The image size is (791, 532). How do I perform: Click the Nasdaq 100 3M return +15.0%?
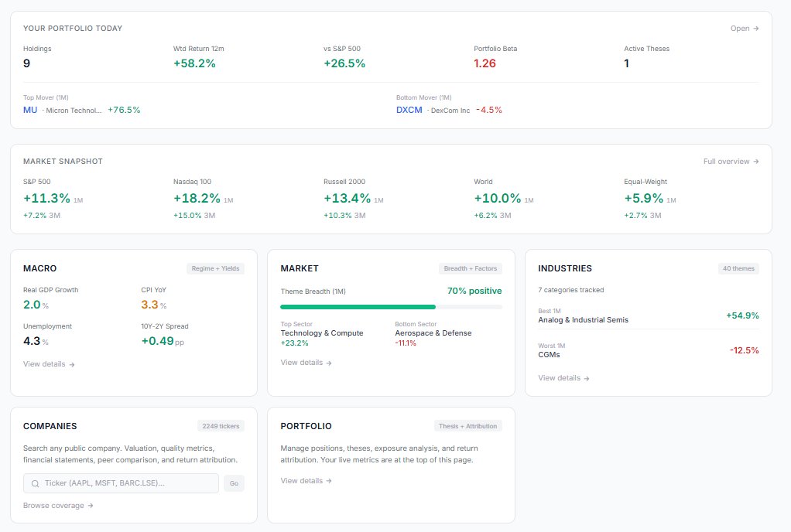point(187,215)
